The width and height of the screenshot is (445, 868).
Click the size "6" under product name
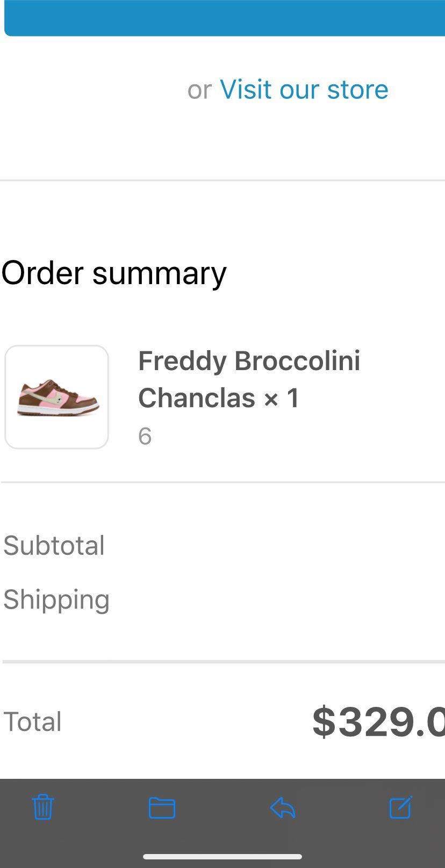click(145, 436)
